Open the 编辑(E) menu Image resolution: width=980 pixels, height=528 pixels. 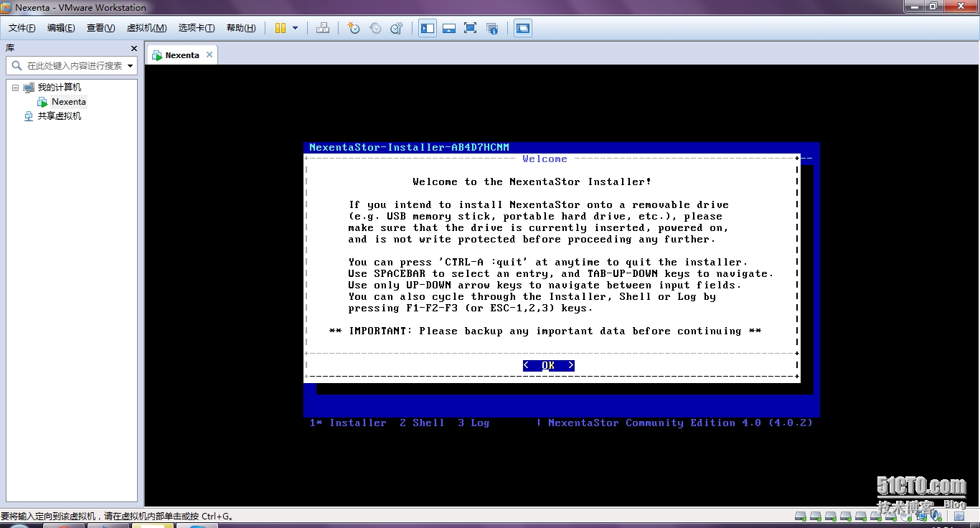(61, 28)
